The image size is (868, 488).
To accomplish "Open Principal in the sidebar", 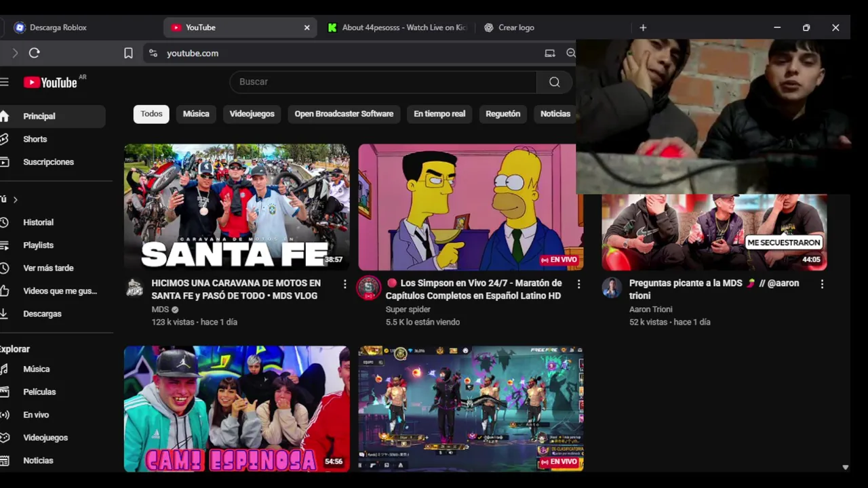I will click(52, 116).
